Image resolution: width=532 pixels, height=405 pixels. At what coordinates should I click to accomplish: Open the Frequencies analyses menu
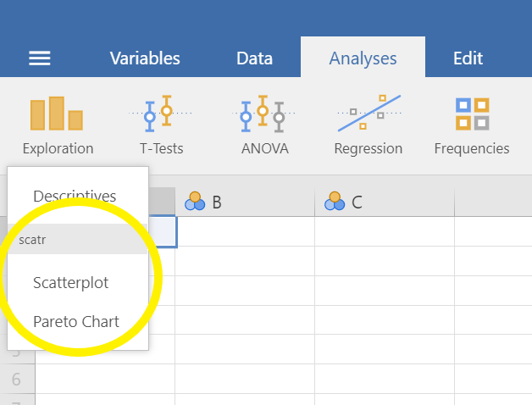click(472, 125)
